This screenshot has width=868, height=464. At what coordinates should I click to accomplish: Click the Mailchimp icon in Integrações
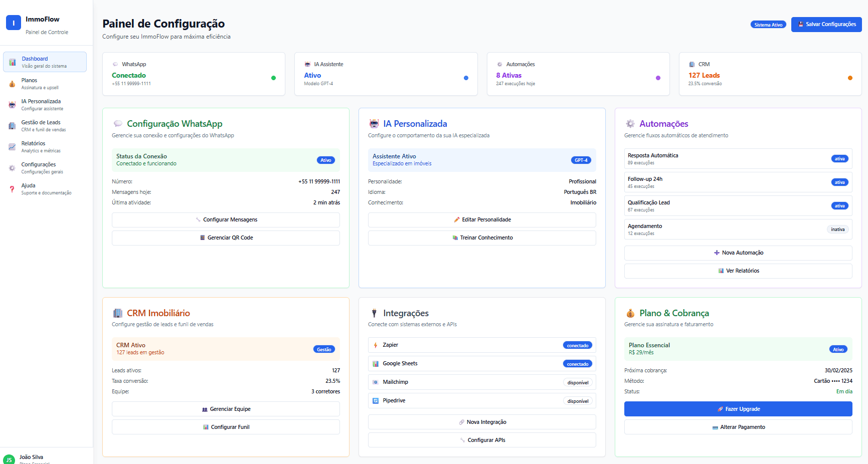[375, 382]
